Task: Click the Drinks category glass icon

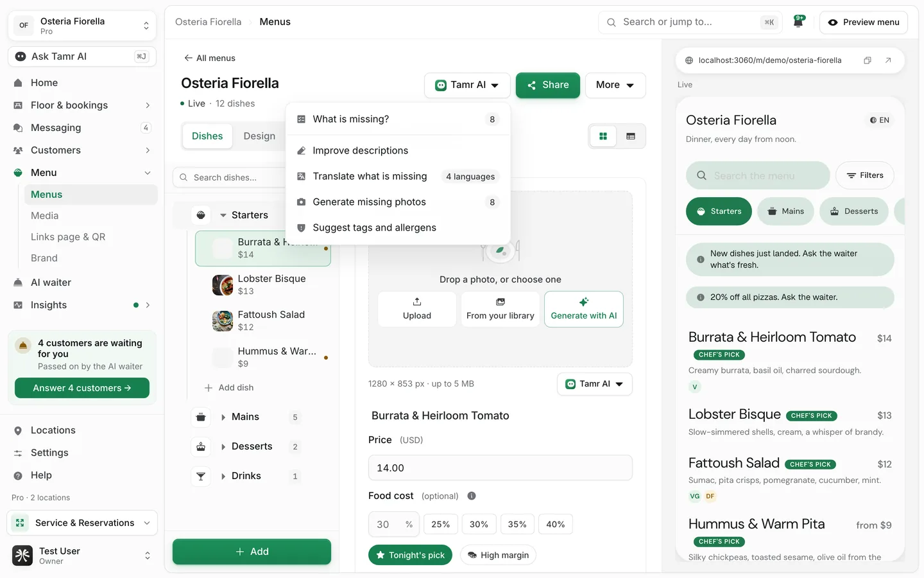Action: 201,476
